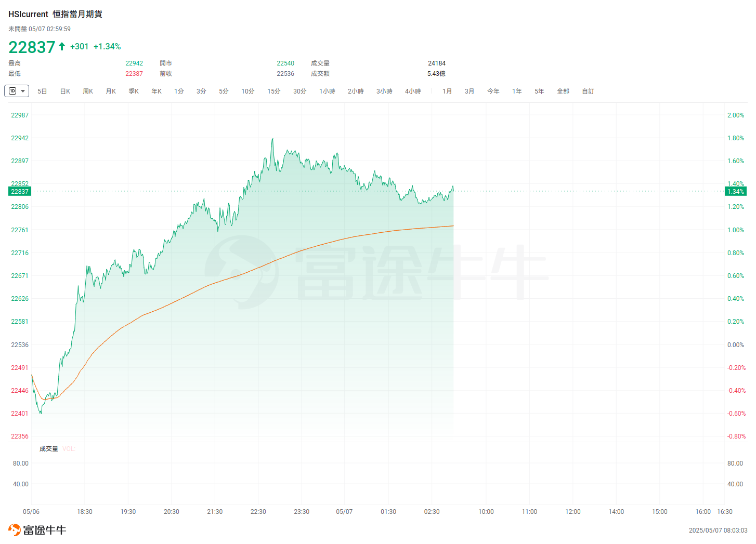The image size is (756, 544).
Task: Select the 周K weekly chart
Action: (88, 91)
